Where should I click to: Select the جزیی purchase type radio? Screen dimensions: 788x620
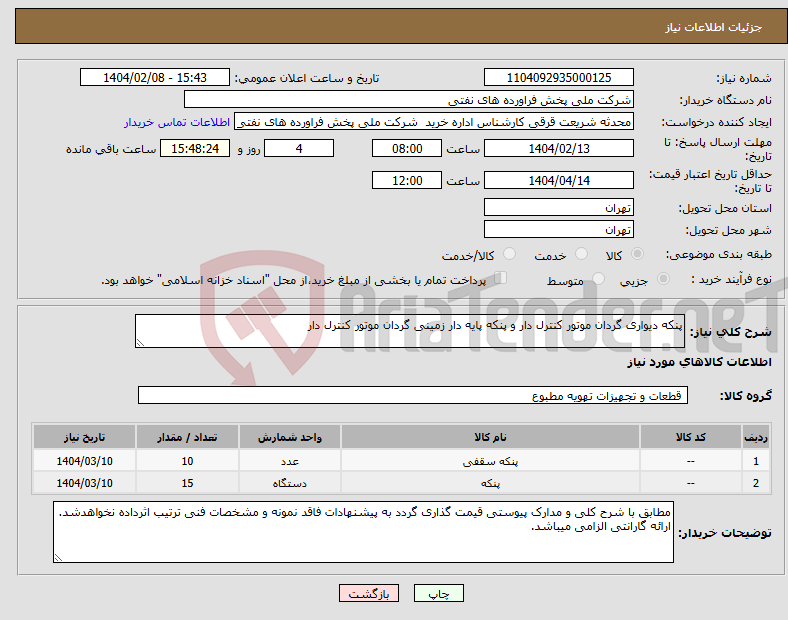point(663,278)
